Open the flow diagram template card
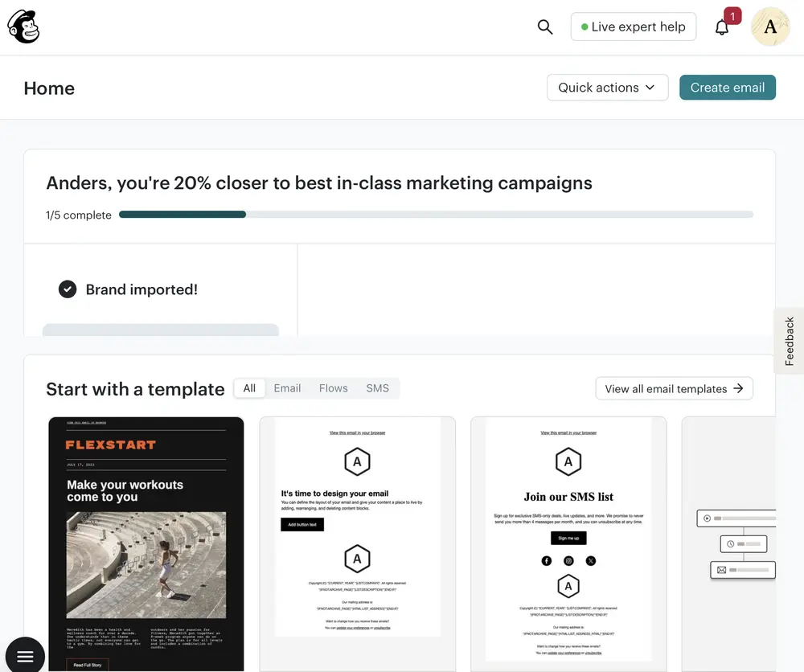The width and height of the screenshot is (804, 672). 728,544
